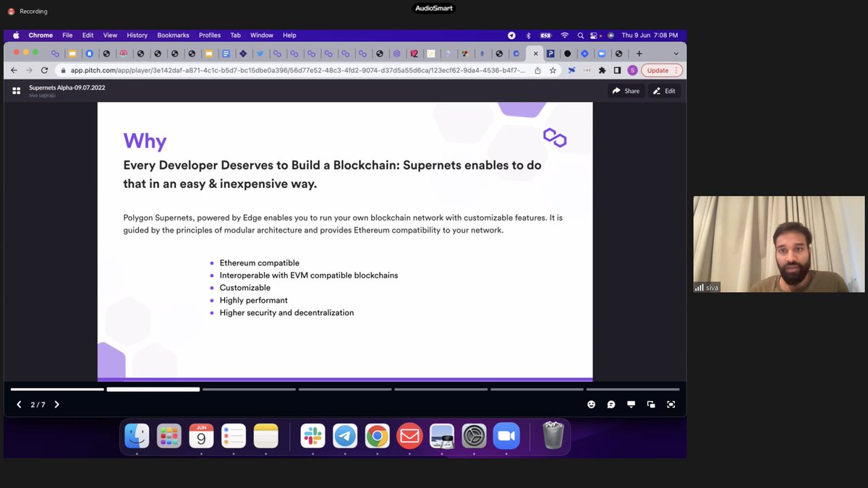Click the browser back arrow

pyautogui.click(x=13, y=70)
